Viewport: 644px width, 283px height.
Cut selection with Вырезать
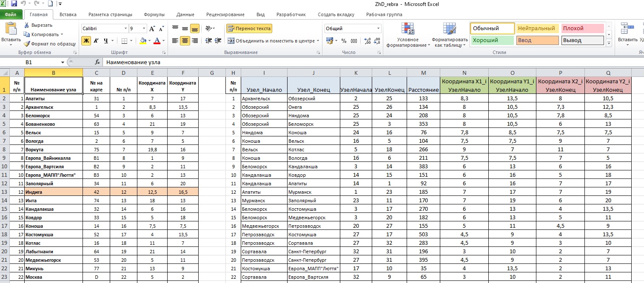pyautogui.click(x=38, y=25)
